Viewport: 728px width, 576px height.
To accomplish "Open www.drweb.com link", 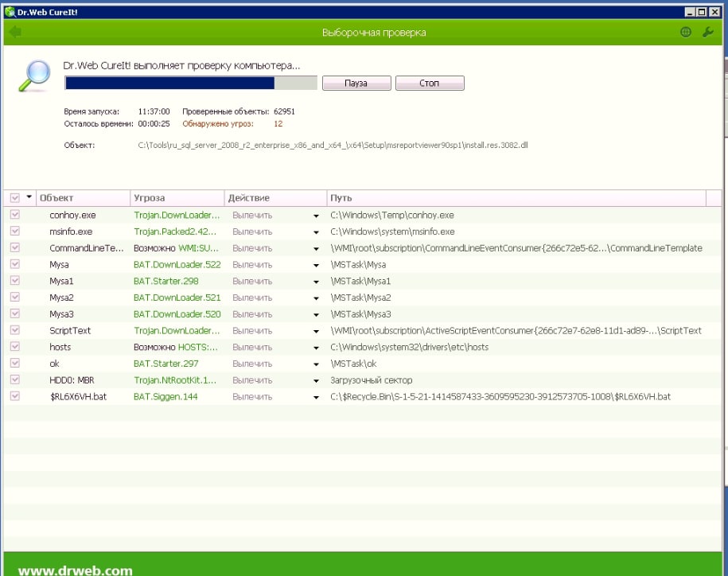I will [76, 570].
